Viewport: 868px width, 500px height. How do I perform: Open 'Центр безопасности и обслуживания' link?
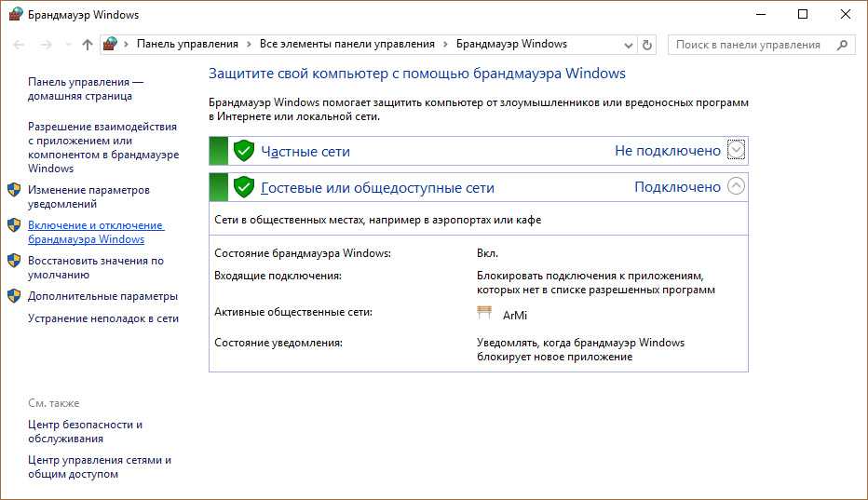point(86,431)
